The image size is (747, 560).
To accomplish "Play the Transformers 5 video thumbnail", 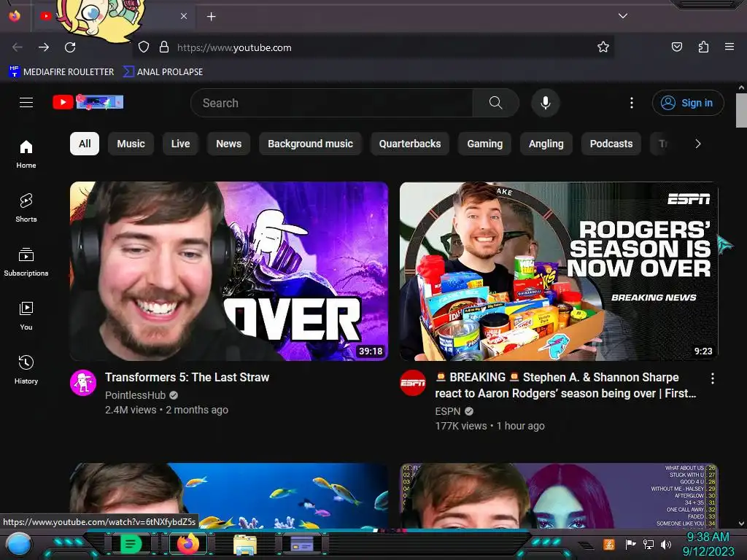I will coord(229,271).
